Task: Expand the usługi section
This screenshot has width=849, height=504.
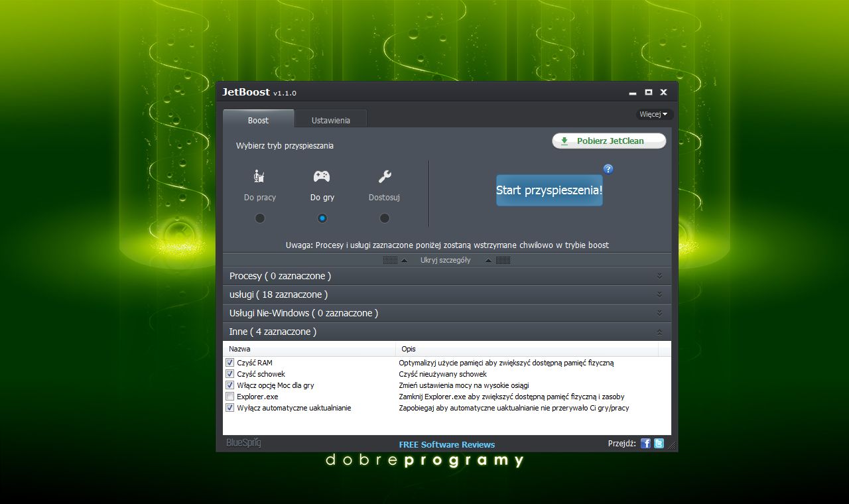Action: coord(447,294)
